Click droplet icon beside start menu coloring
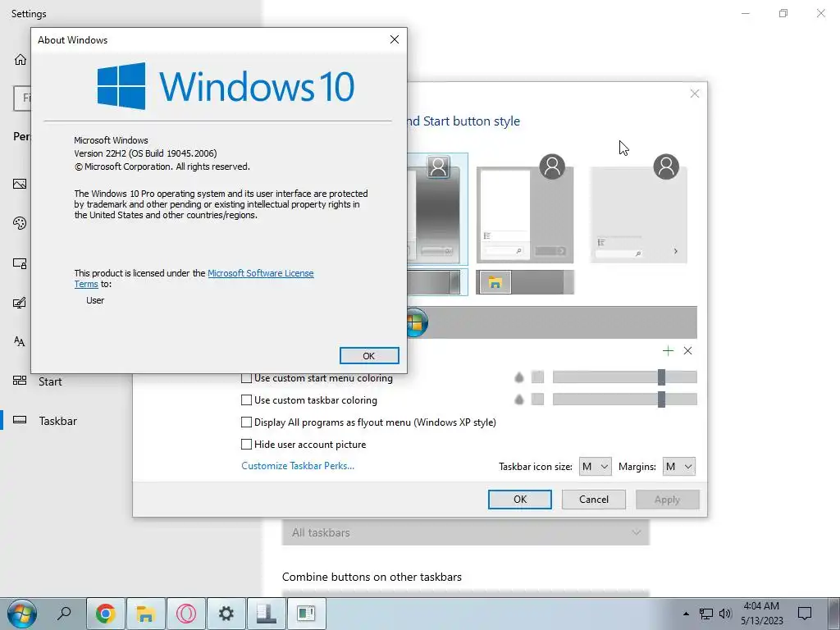Viewport: 840px width, 630px height. click(x=518, y=377)
